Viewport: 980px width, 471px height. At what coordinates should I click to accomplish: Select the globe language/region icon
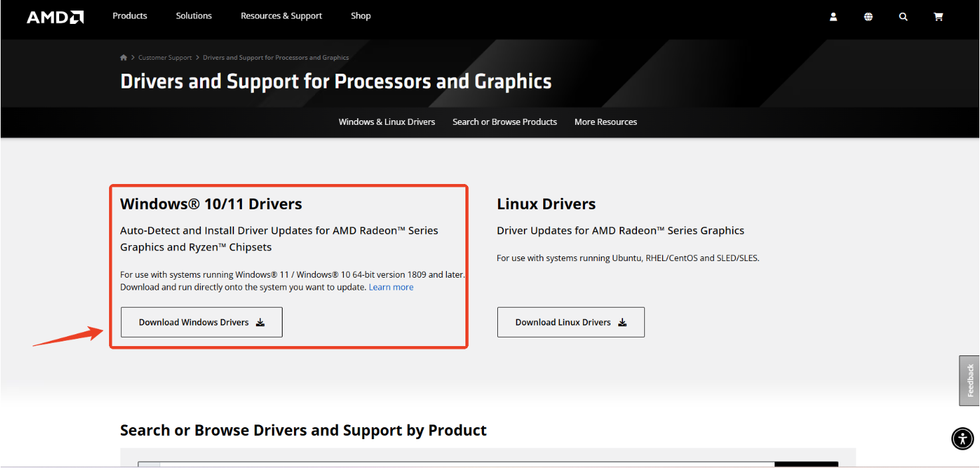point(868,17)
